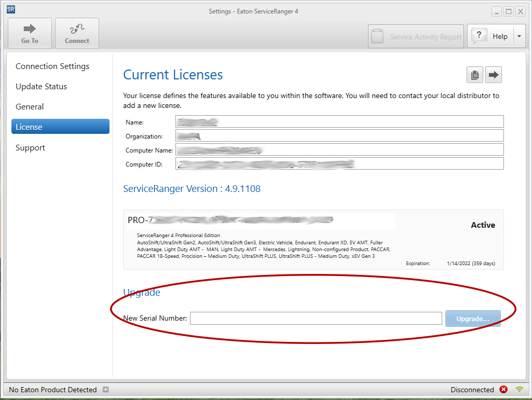The width and height of the screenshot is (532, 400).
Task: Focus the New Serial Number field
Action: tap(316, 318)
